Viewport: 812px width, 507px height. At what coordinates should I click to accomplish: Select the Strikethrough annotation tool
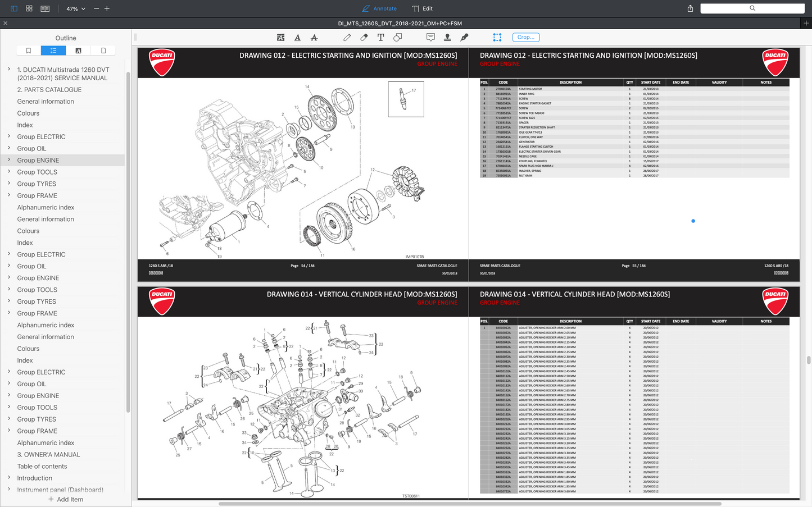(x=314, y=37)
